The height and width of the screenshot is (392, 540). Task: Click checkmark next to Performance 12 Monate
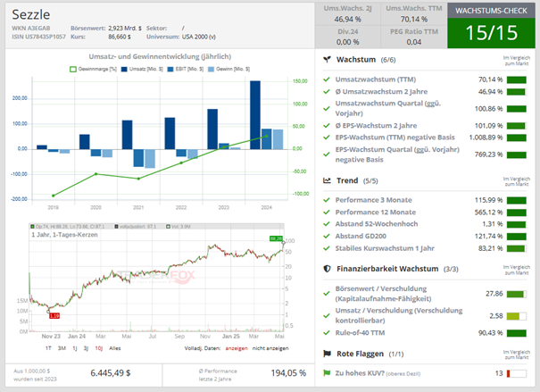327,213
